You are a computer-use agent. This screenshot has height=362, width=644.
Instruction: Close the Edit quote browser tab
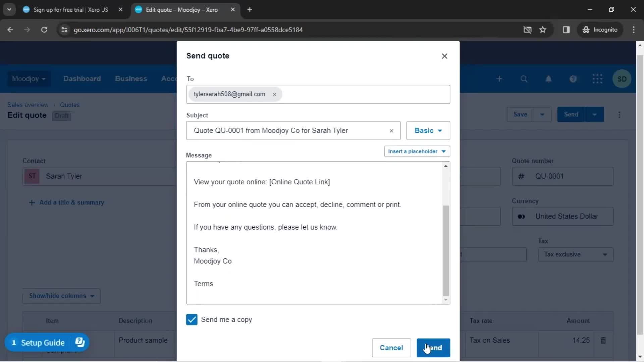(233, 10)
